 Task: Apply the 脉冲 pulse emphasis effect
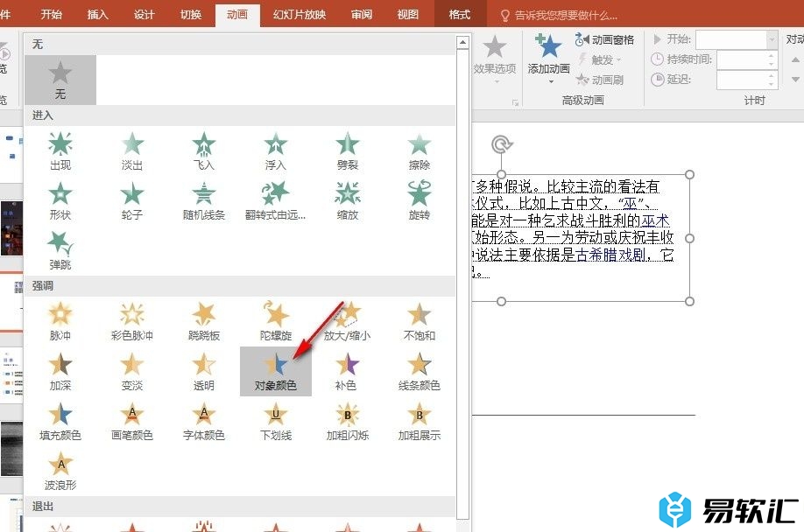(60, 320)
